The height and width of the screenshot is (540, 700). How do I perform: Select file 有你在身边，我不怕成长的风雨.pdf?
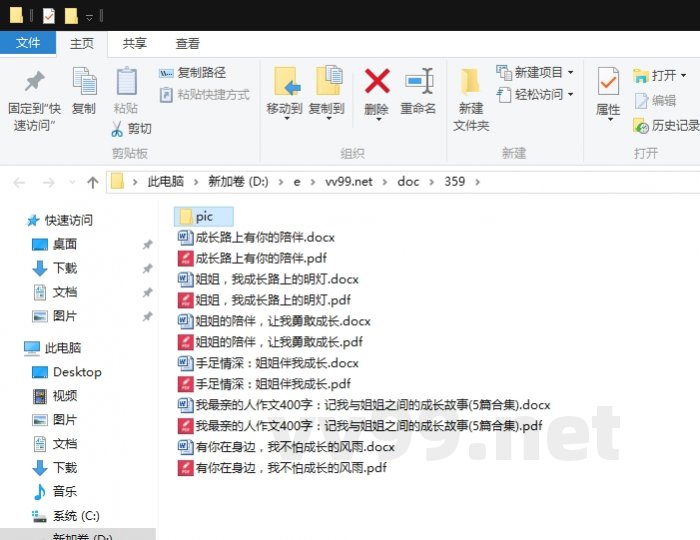[x=282, y=468]
